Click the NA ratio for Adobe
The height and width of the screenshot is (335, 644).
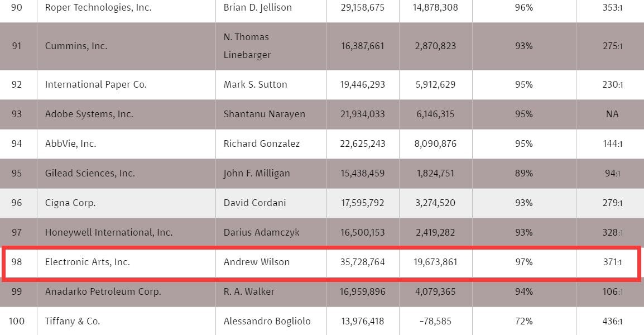(x=612, y=114)
